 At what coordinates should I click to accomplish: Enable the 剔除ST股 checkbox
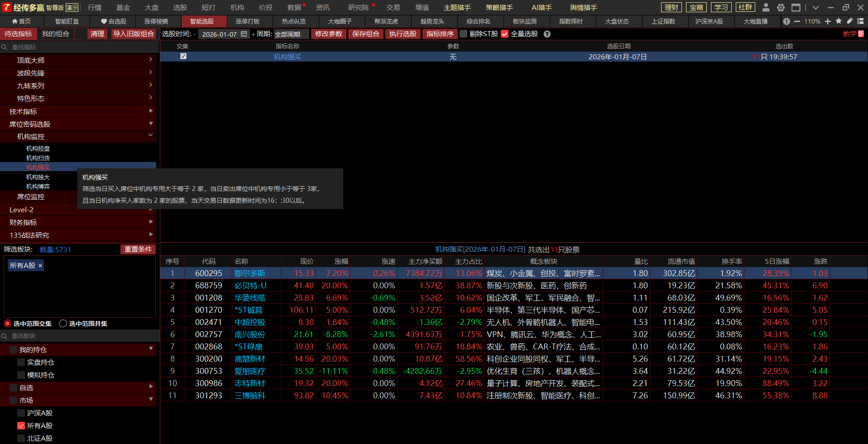point(463,34)
